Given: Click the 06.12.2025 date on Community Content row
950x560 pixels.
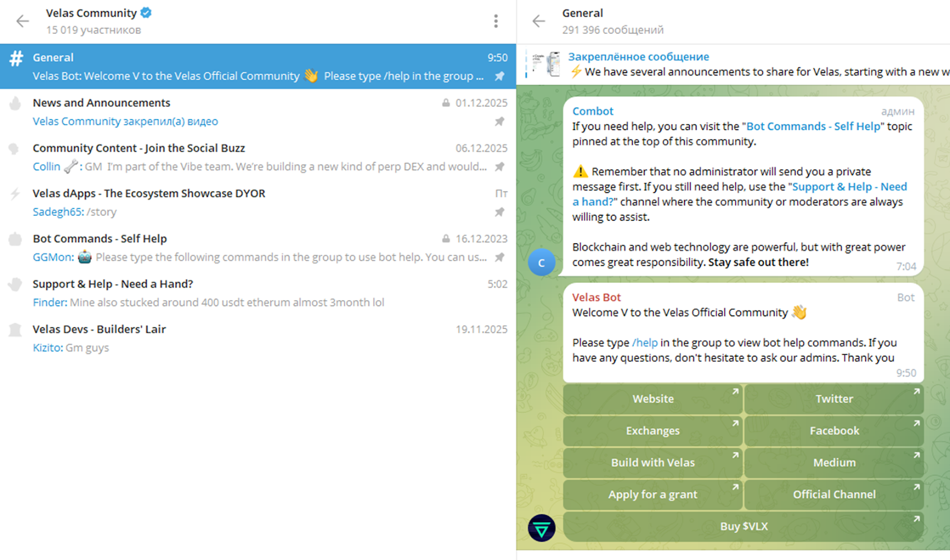Looking at the screenshot, I should point(482,148).
